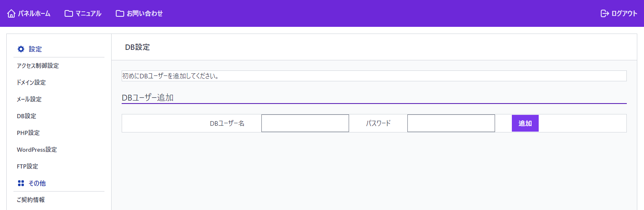Select ドメイン設定 in the sidebar
644x210 pixels.
pos(31,83)
